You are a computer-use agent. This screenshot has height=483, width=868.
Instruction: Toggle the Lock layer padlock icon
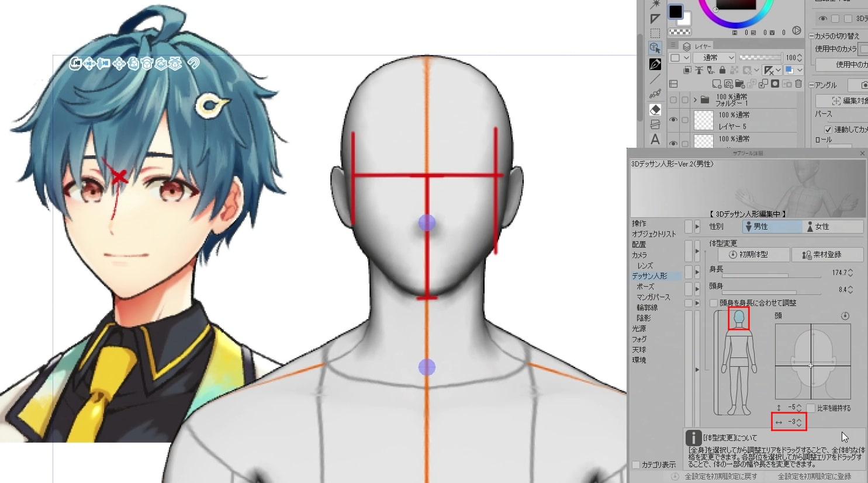point(722,70)
